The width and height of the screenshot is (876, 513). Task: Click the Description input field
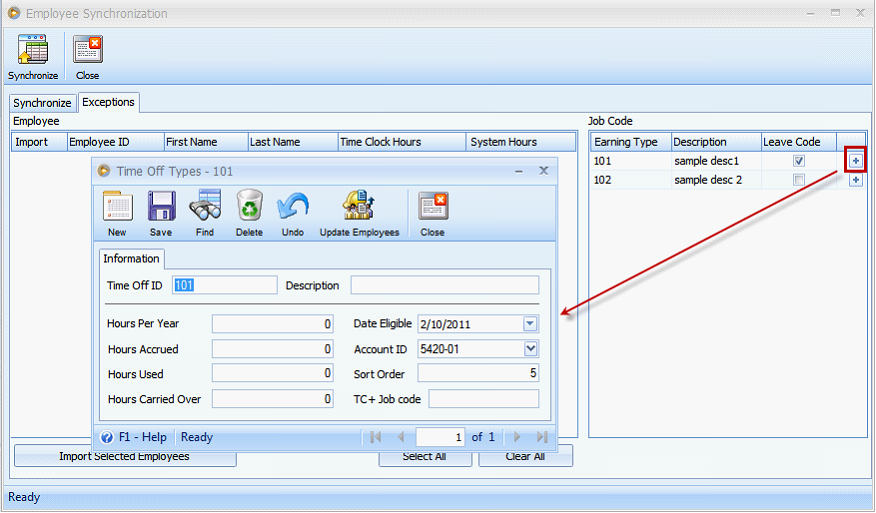tap(445, 285)
